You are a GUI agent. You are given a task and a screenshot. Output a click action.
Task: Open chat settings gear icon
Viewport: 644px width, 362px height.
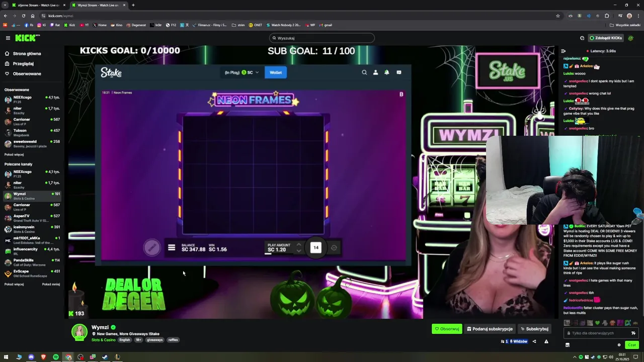tap(619, 345)
